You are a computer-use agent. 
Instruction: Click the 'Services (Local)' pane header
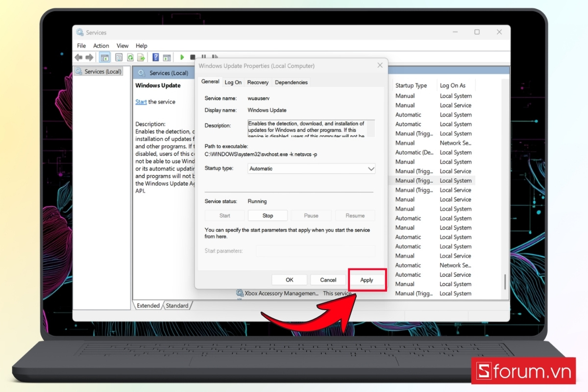tap(169, 73)
